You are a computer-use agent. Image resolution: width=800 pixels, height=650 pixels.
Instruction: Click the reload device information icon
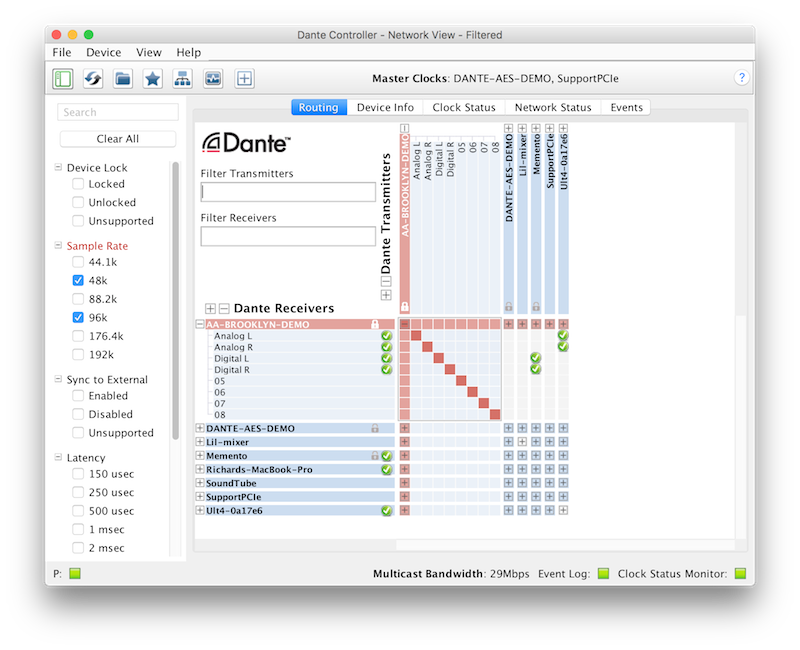pos(93,79)
